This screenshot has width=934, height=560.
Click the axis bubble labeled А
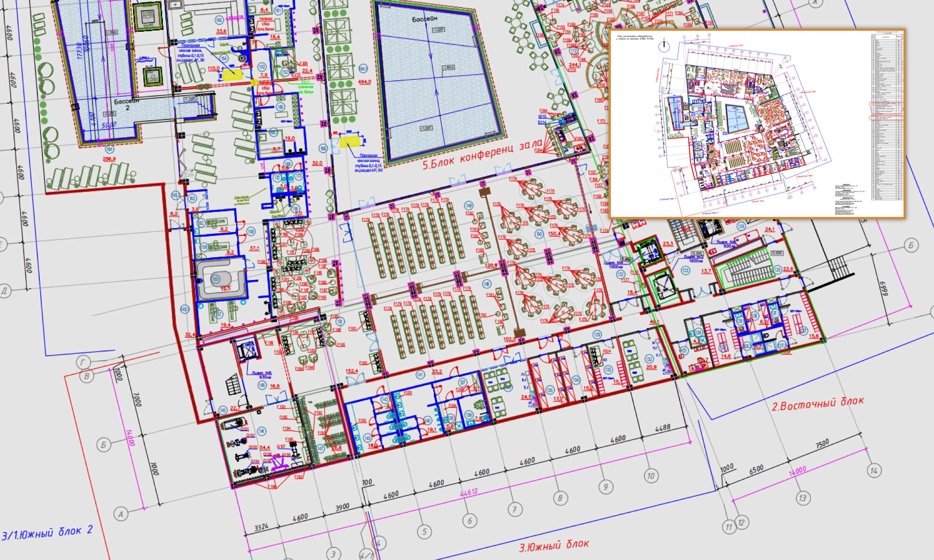120,514
